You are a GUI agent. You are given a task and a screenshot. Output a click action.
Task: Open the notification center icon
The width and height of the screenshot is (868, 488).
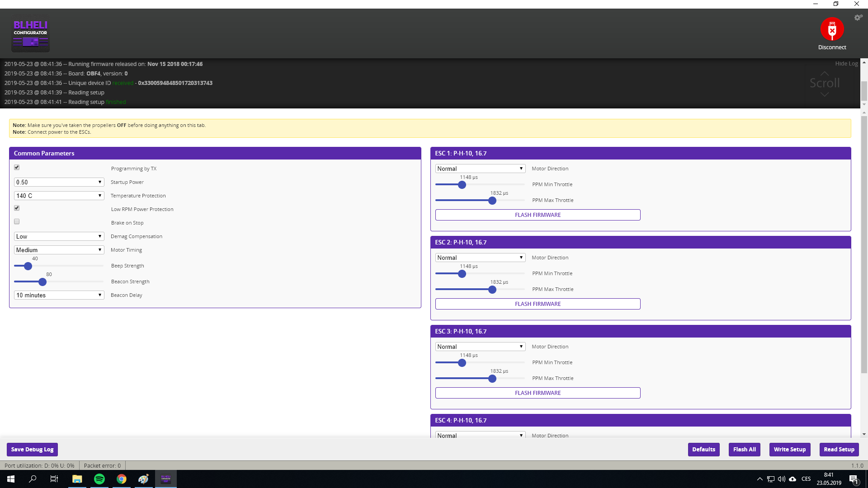(x=853, y=479)
